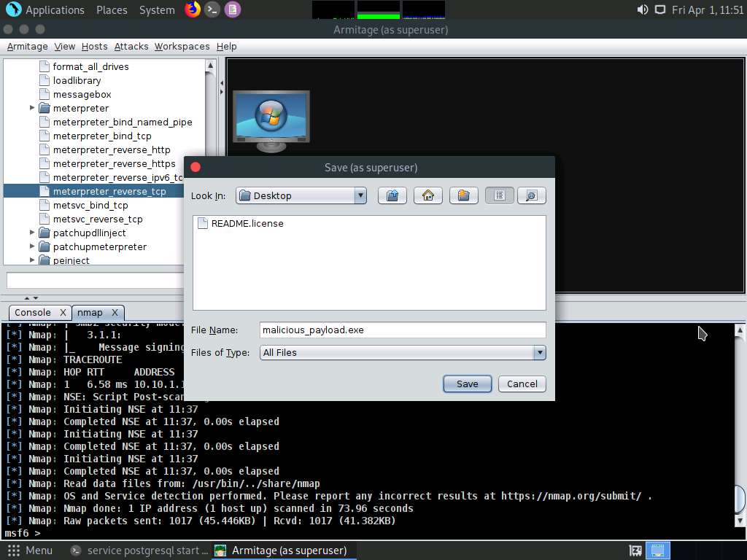Open the Attacks menu
This screenshot has width=747, height=560.
(131, 46)
